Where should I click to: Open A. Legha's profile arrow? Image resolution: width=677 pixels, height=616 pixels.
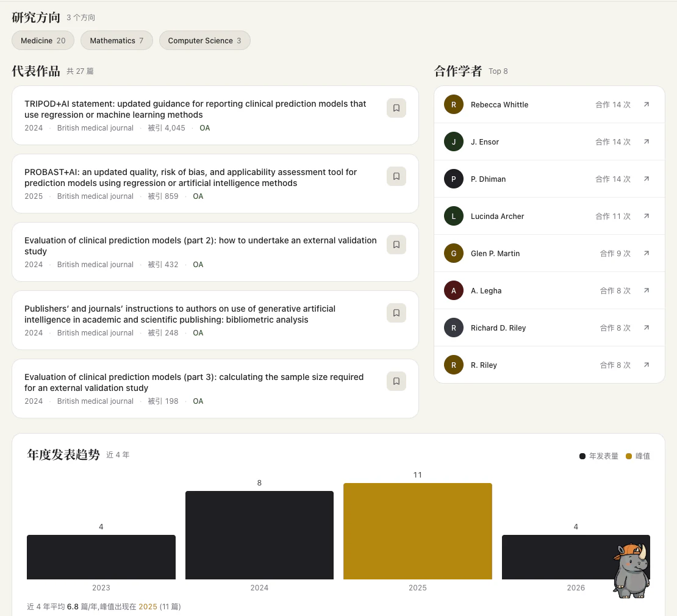(x=647, y=290)
